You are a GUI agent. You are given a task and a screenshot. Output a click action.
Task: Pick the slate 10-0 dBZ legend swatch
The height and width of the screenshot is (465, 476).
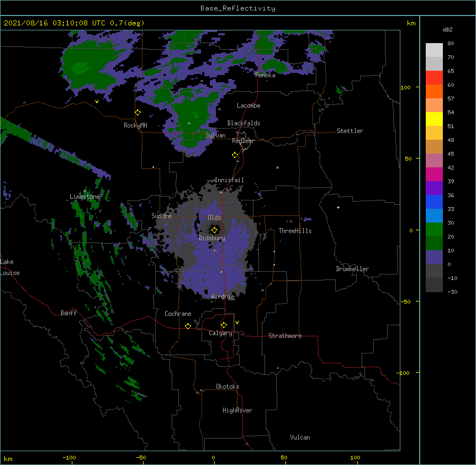coord(434,257)
